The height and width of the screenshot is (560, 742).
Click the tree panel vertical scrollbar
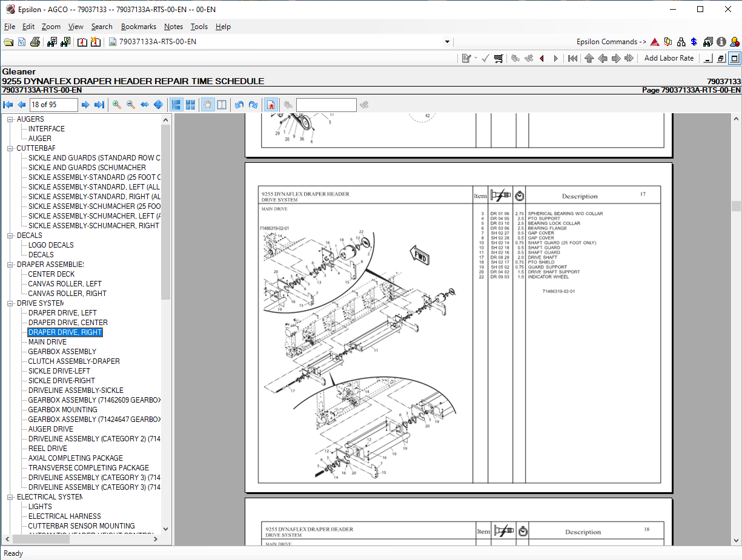click(166, 324)
